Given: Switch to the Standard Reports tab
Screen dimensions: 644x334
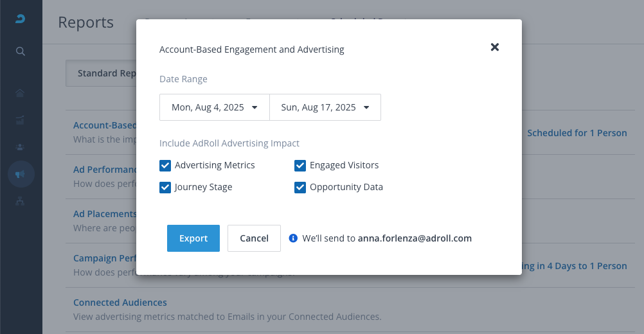Looking at the screenshot, I should 103,73.
